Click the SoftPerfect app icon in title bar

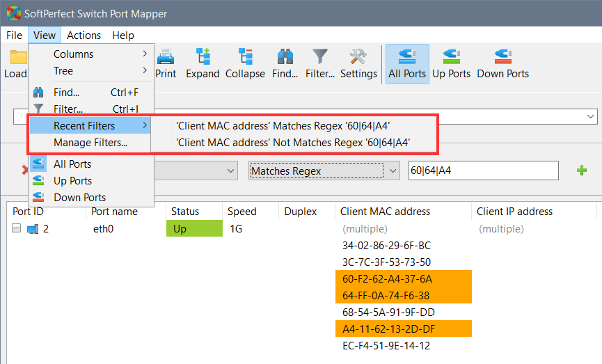tap(14, 13)
